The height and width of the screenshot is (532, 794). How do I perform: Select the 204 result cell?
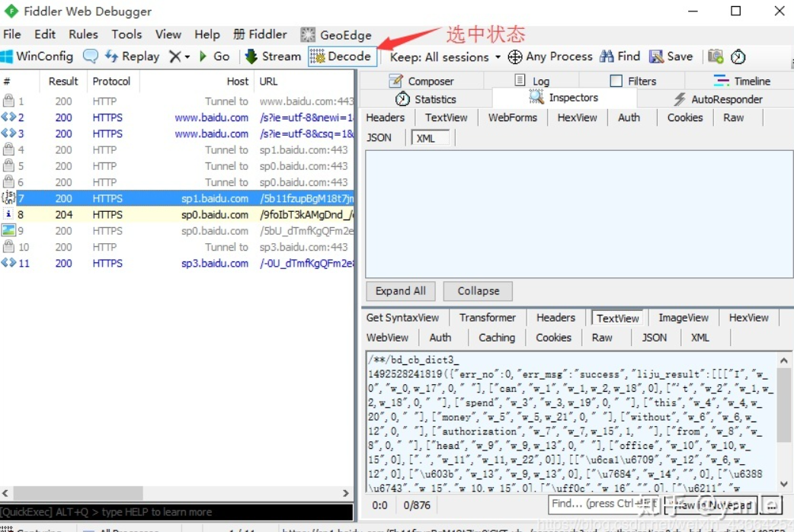point(64,214)
